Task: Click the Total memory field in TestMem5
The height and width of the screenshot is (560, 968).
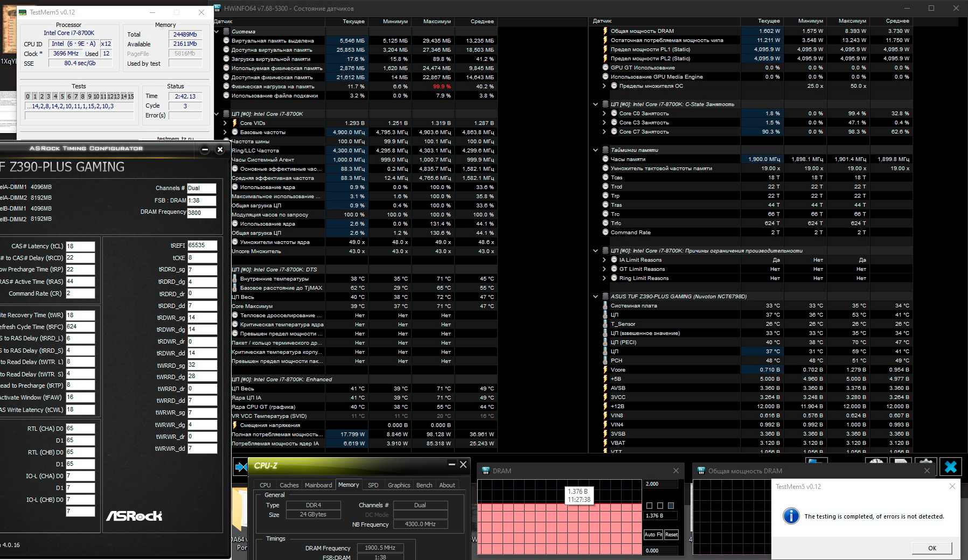Action: (x=185, y=34)
